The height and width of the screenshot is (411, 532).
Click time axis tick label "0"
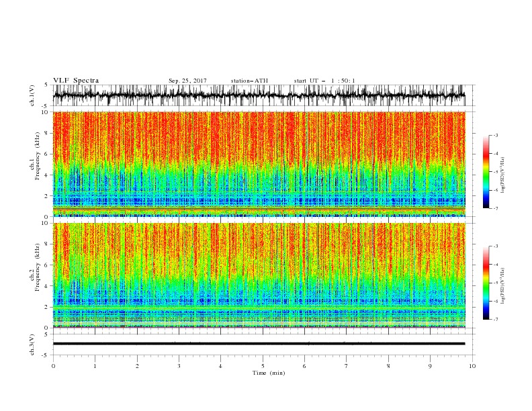pos(53,366)
